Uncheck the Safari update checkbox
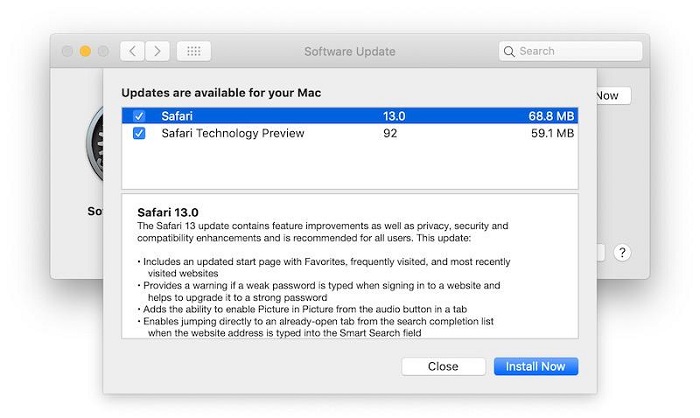This screenshot has height=418, width=700. pyautogui.click(x=139, y=116)
